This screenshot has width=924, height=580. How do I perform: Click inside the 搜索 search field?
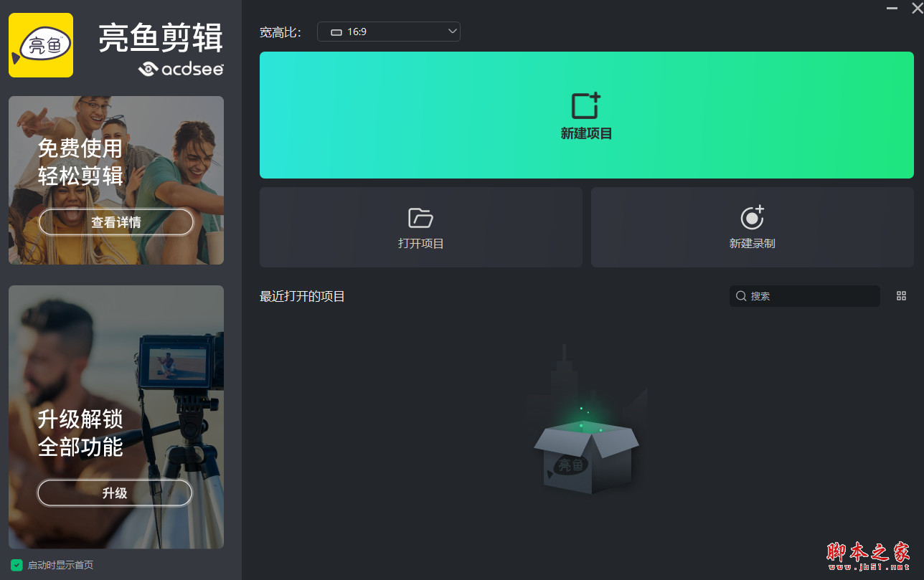[x=803, y=295]
